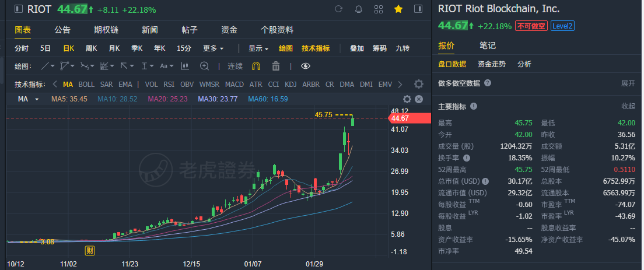Select the BOLL indicator

click(x=86, y=84)
